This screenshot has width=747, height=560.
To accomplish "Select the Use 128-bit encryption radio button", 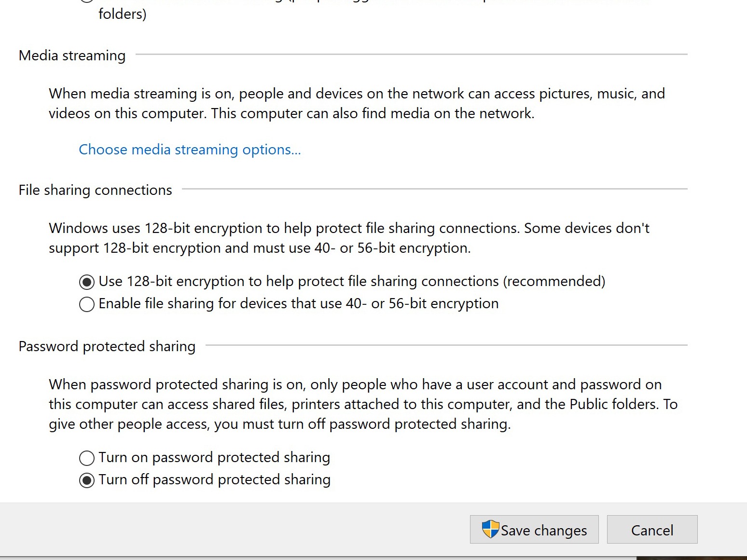I will [87, 282].
